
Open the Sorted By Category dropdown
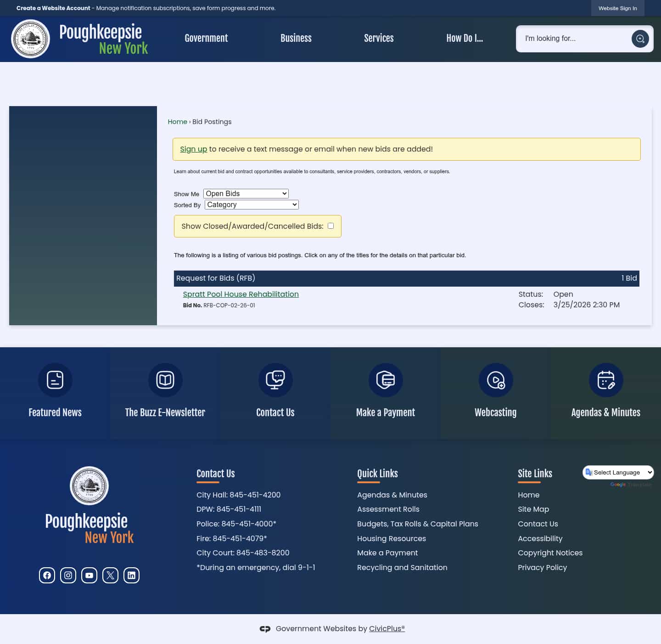[x=251, y=204]
